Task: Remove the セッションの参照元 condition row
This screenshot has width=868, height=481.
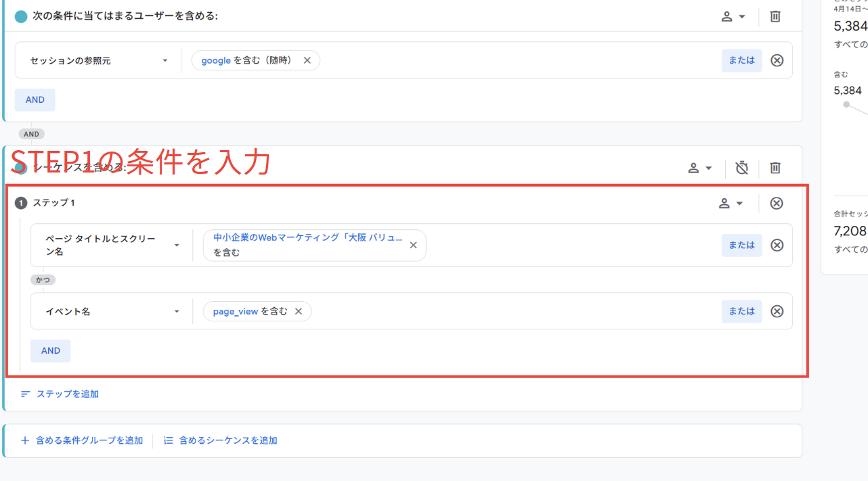Action: (x=777, y=60)
